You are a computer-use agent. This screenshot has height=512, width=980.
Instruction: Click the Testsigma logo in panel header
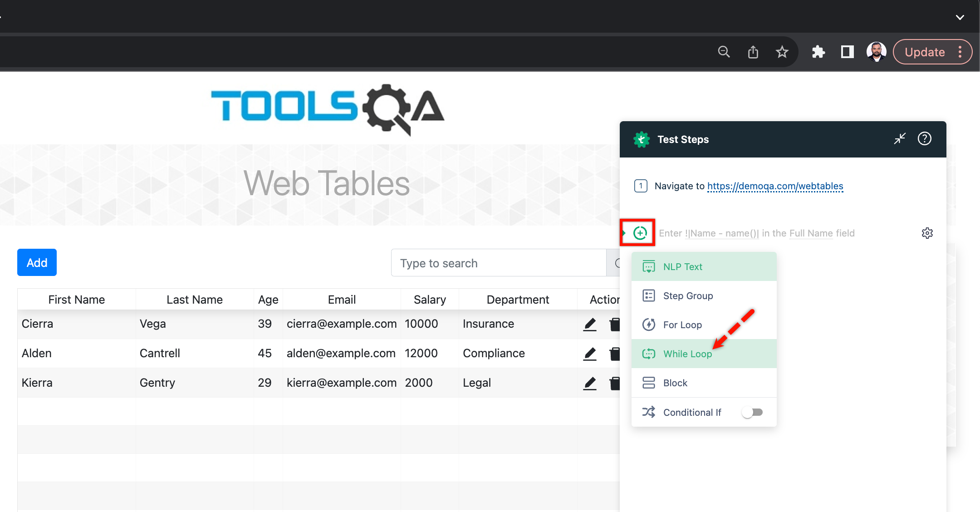(642, 139)
